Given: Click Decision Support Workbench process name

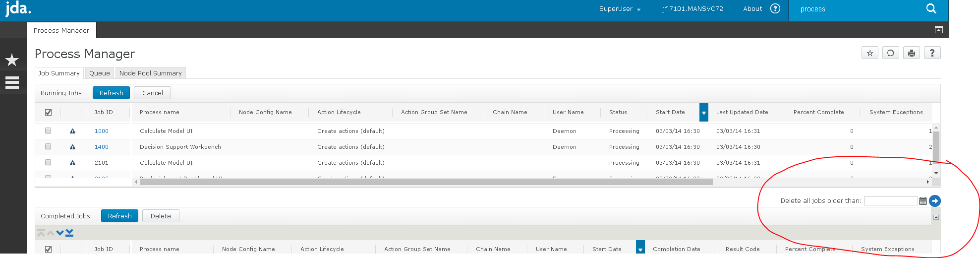Looking at the screenshot, I should pyautogui.click(x=180, y=147).
